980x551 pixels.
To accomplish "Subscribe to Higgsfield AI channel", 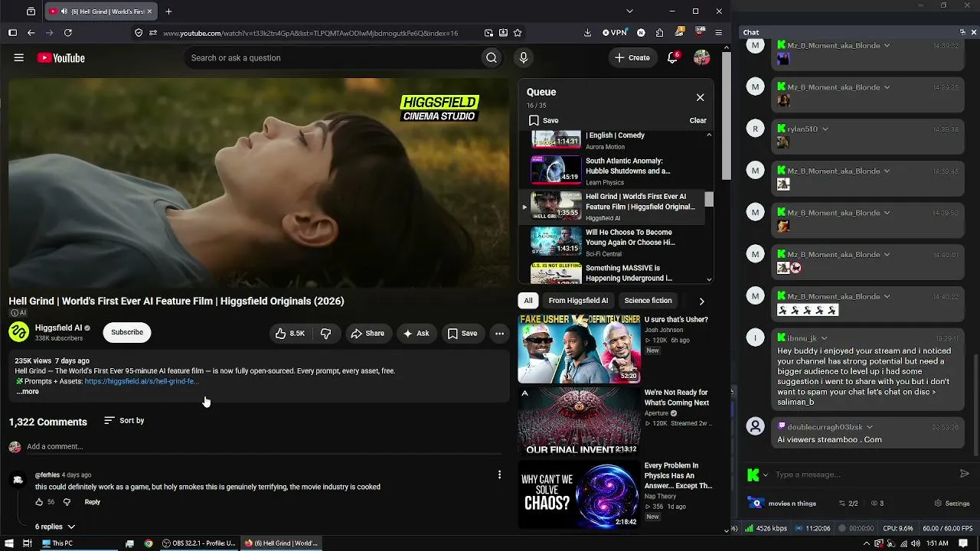I will (127, 332).
